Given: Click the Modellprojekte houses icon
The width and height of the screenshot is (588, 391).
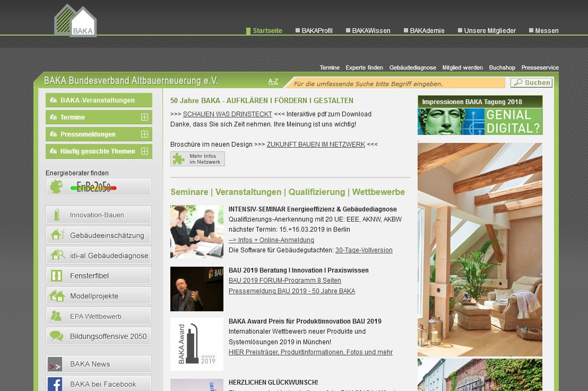Looking at the screenshot, I should click(57, 296).
